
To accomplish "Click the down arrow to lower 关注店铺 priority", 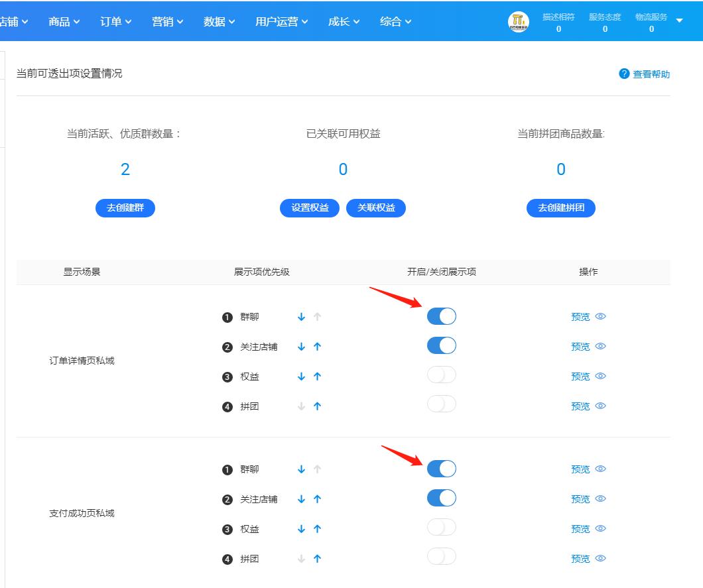I will pos(301,346).
